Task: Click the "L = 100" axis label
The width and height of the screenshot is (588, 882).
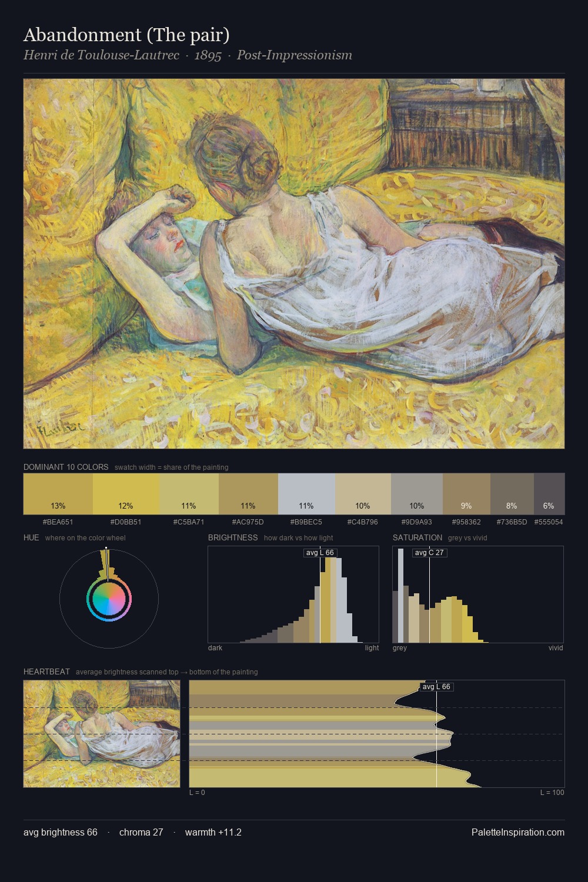Action: 552,793
